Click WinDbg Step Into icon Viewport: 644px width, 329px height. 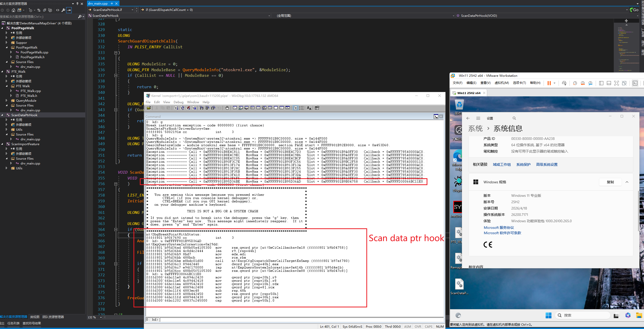click(x=201, y=108)
